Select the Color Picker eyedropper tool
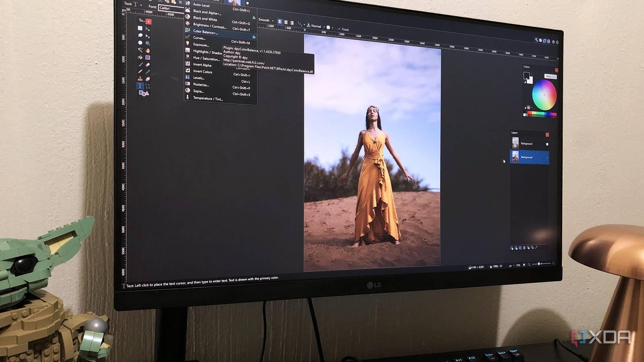The image size is (644, 362). (x=148, y=72)
